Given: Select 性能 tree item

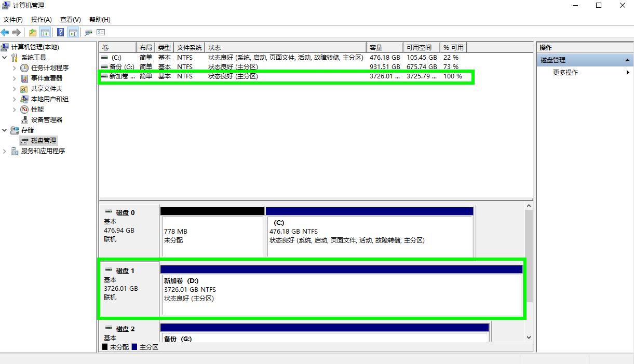Looking at the screenshot, I should [x=37, y=110].
